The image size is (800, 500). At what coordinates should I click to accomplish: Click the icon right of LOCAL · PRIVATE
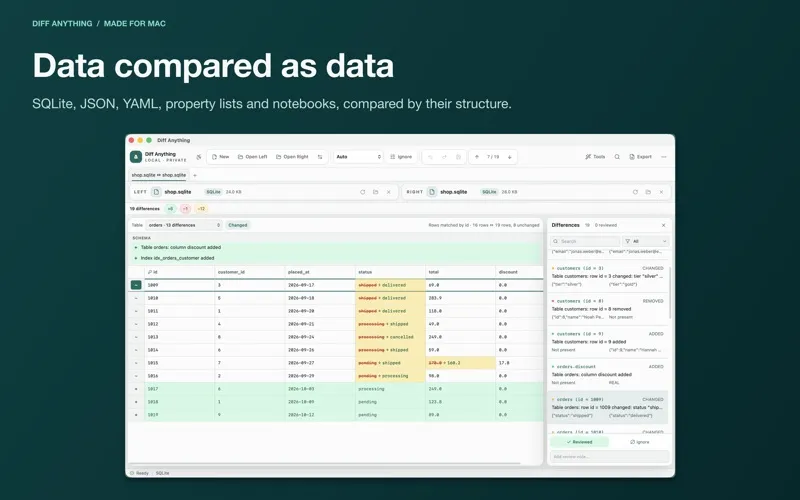198,157
